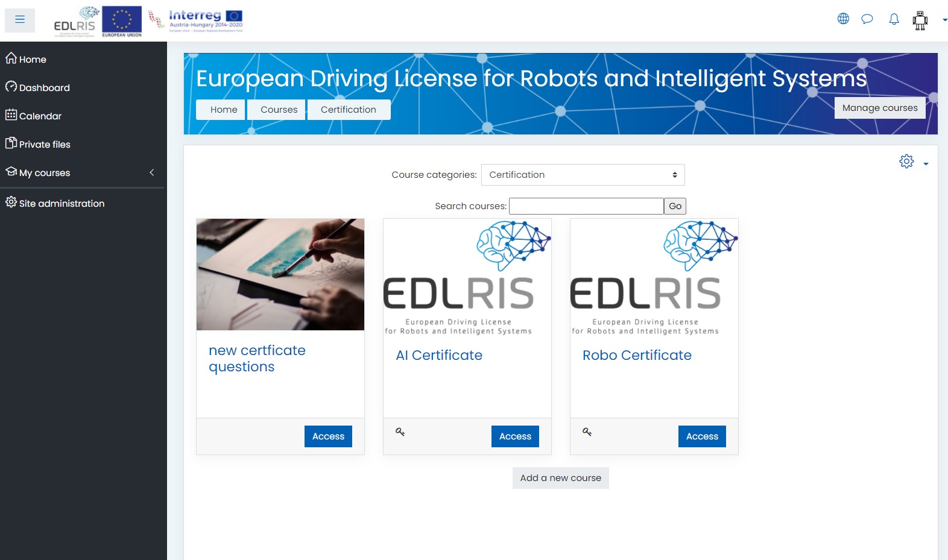This screenshot has width=948, height=560.
Task: Click the Go search button
Action: point(675,206)
